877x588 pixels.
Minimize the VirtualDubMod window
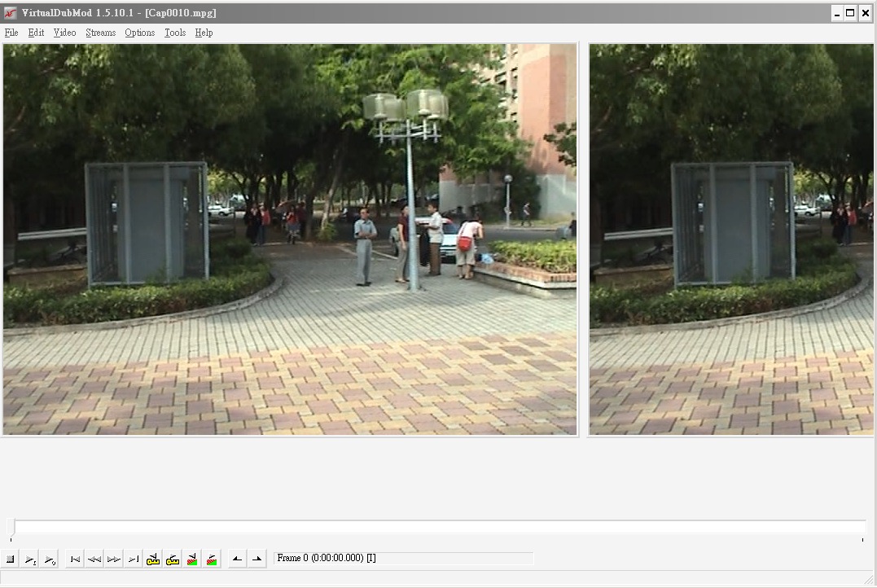click(x=837, y=13)
